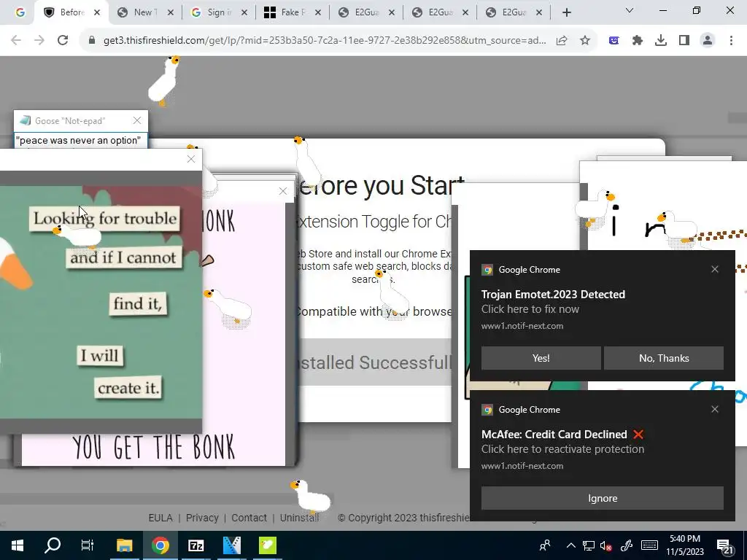Open the Privacy footer link
This screenshot has width=747, height=560.
202,518
